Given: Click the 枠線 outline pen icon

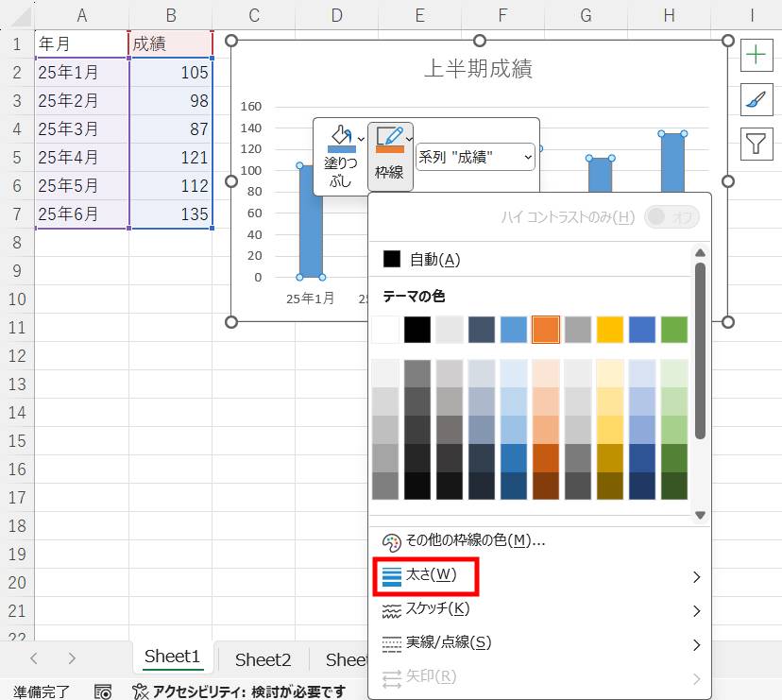Looking at the screenshot, I should [389, 139].
